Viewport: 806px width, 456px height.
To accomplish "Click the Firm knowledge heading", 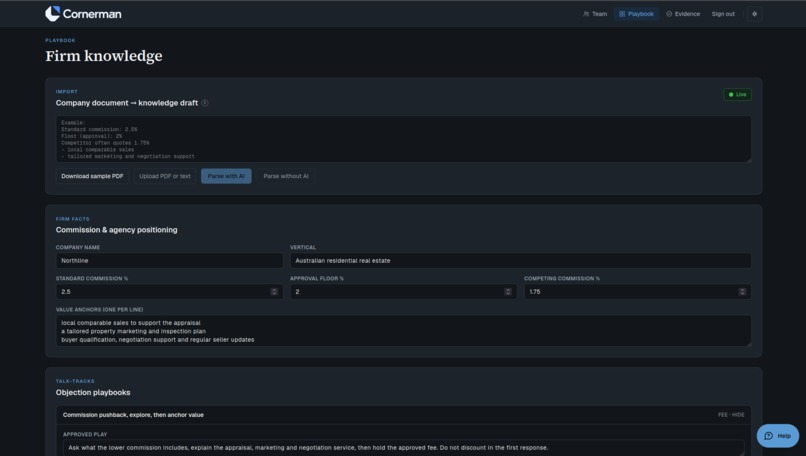I will point(104,56).
